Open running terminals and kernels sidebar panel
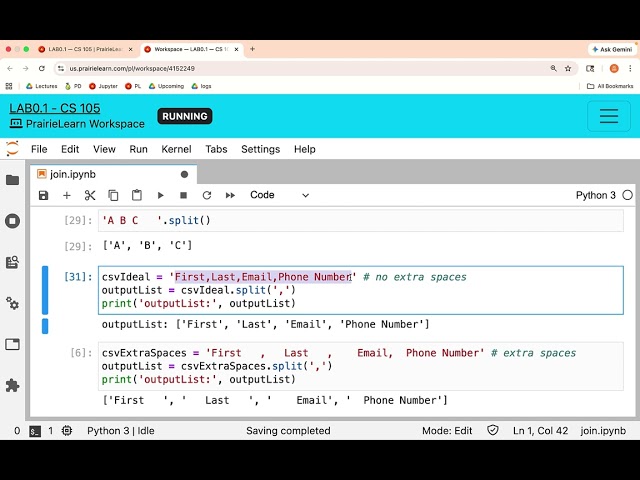640x480 pixels. (x=13, y=221)
